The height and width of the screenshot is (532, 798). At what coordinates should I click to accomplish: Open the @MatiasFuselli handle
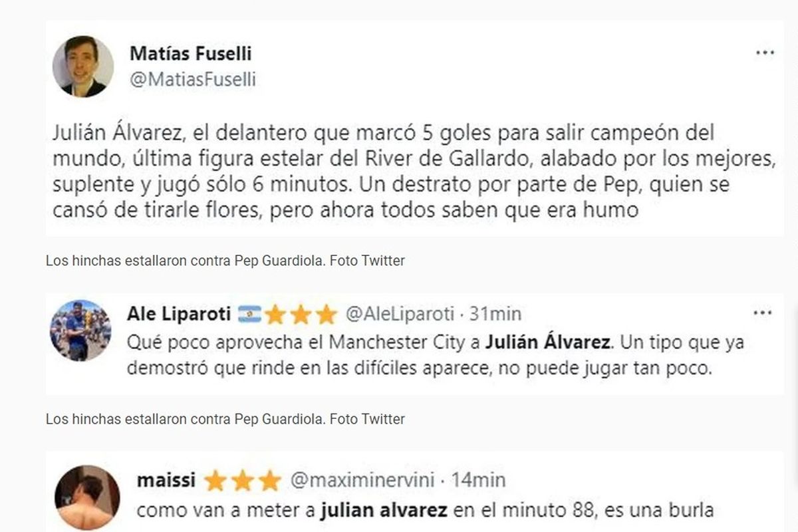click(193, 80)
